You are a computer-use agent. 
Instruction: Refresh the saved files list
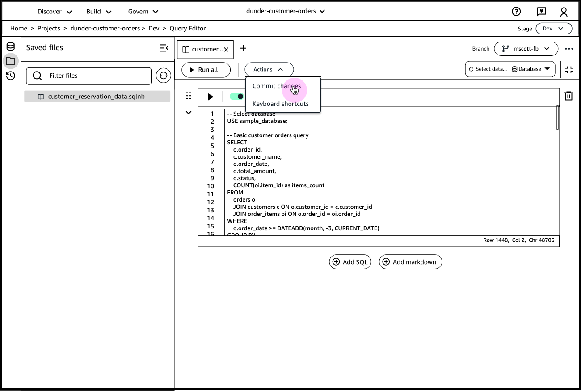coord(163,75)
